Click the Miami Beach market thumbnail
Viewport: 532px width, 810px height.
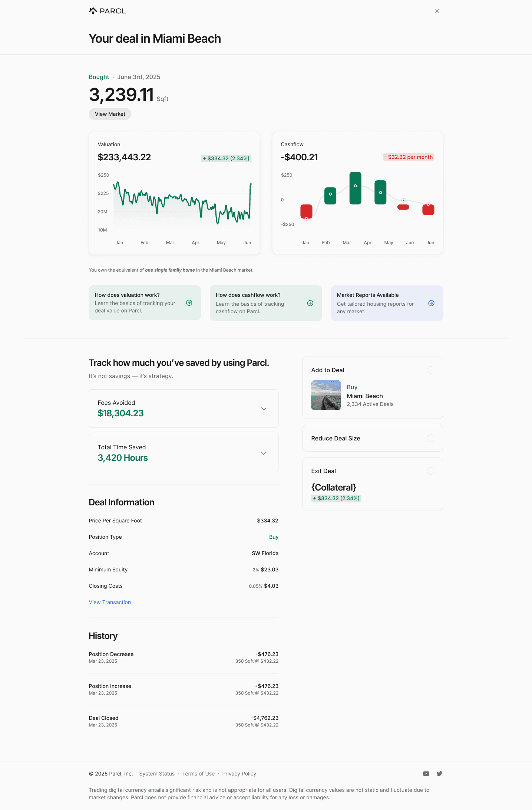pyautogui.click(x=326, y=395)
